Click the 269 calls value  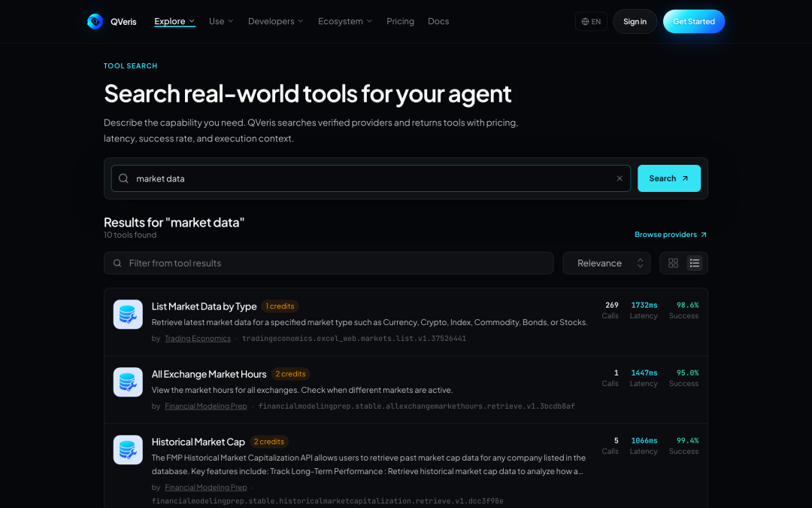[612, 305]
